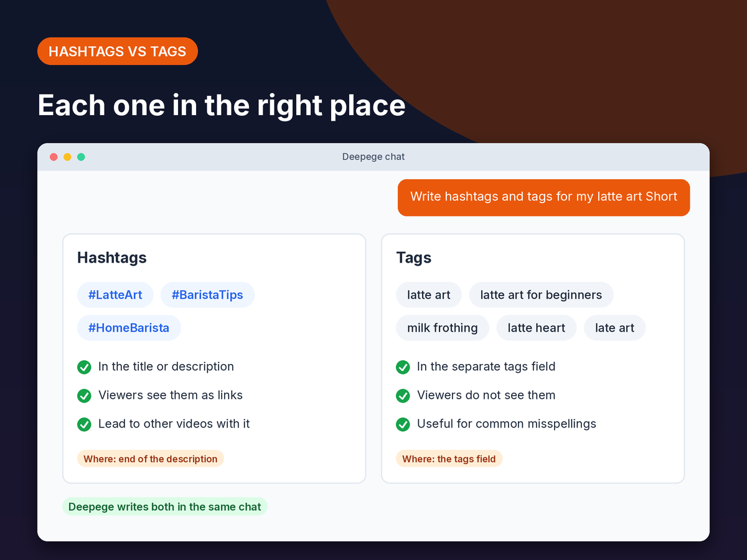Click the 'Where: the tags field' label
Viewport: 747px width, 560px height.
coord(449,459)
